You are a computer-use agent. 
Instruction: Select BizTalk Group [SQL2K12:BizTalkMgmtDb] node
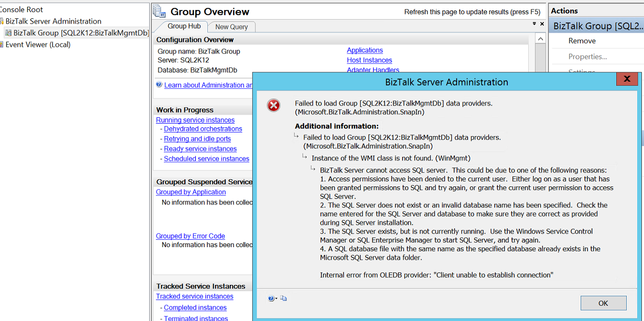(x=81, y=32)
